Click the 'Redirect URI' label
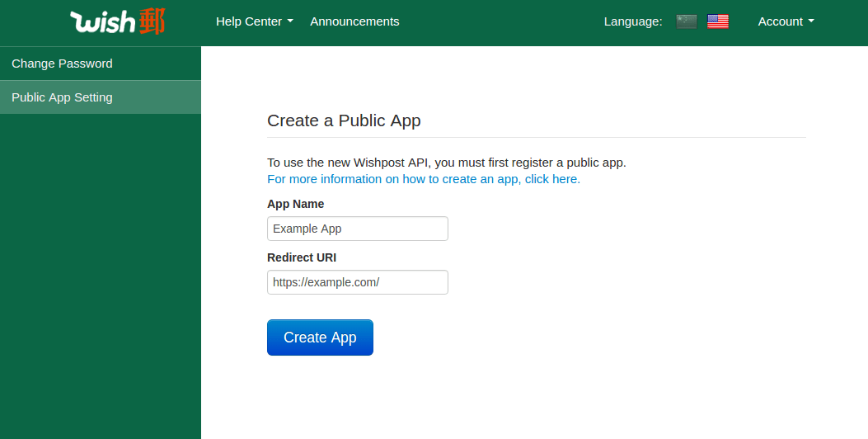 pyautogui.click(x=302, y=257)
